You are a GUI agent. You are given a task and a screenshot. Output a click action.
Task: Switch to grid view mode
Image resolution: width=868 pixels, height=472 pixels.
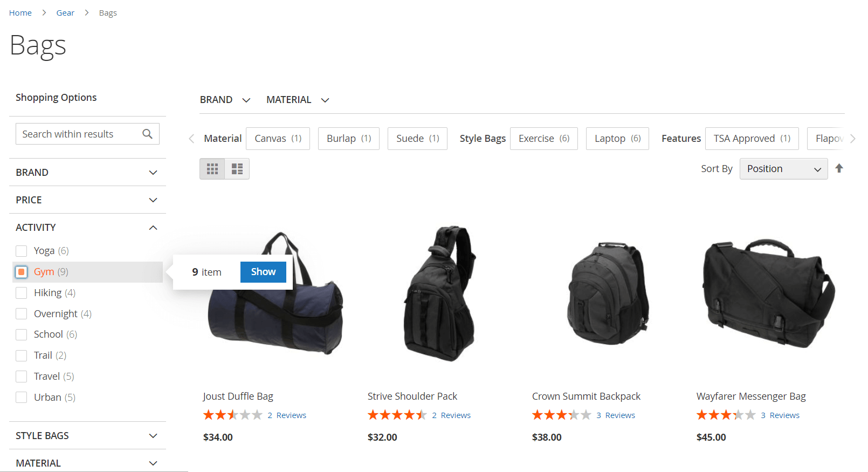coord(212,169)
